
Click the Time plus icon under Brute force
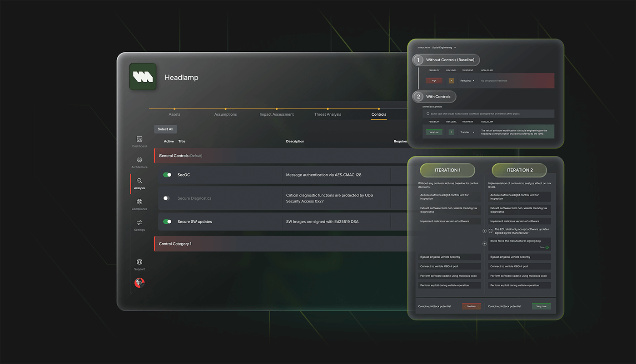(x=547, y=247)
